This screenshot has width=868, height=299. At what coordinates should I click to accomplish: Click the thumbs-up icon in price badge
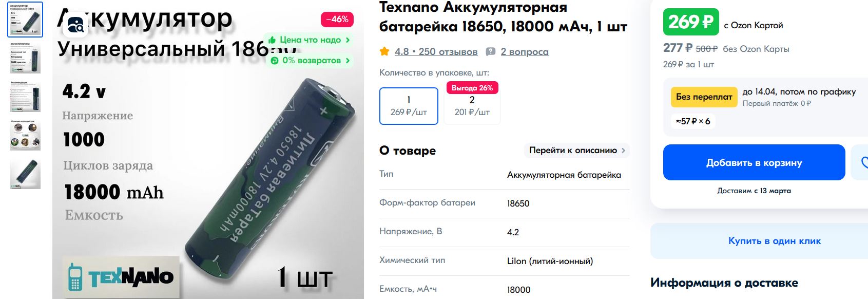(272, 40)
